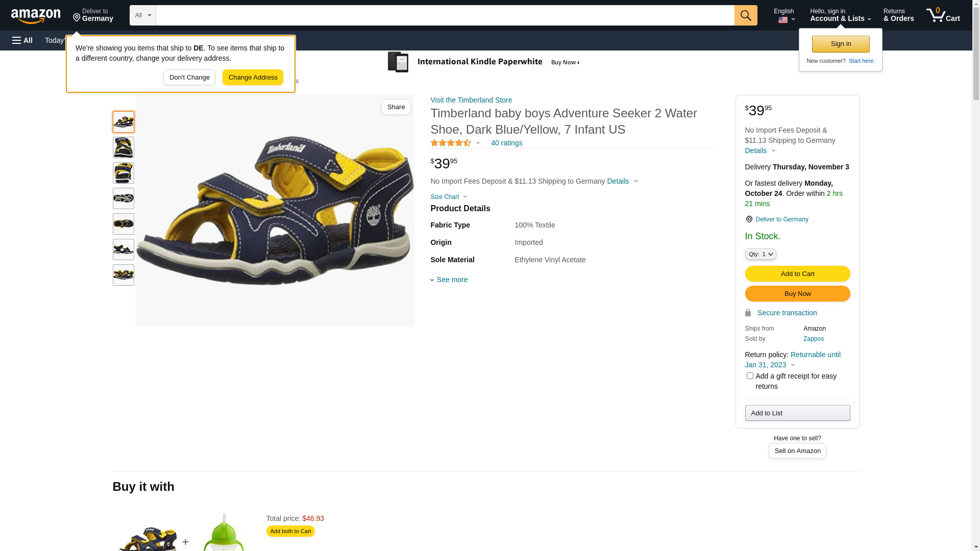
Task: Click the Amazon logo
Action: tap(36, 16)
